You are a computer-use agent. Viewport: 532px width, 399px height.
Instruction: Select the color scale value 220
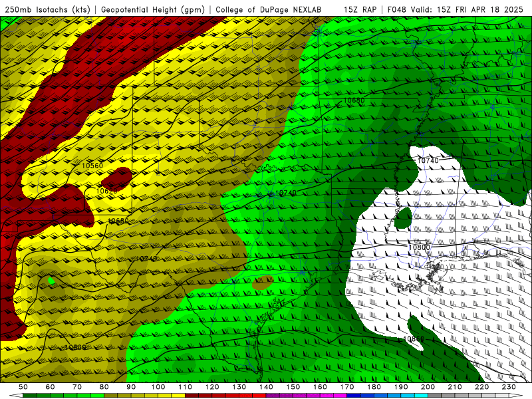[x=482, y=387]
